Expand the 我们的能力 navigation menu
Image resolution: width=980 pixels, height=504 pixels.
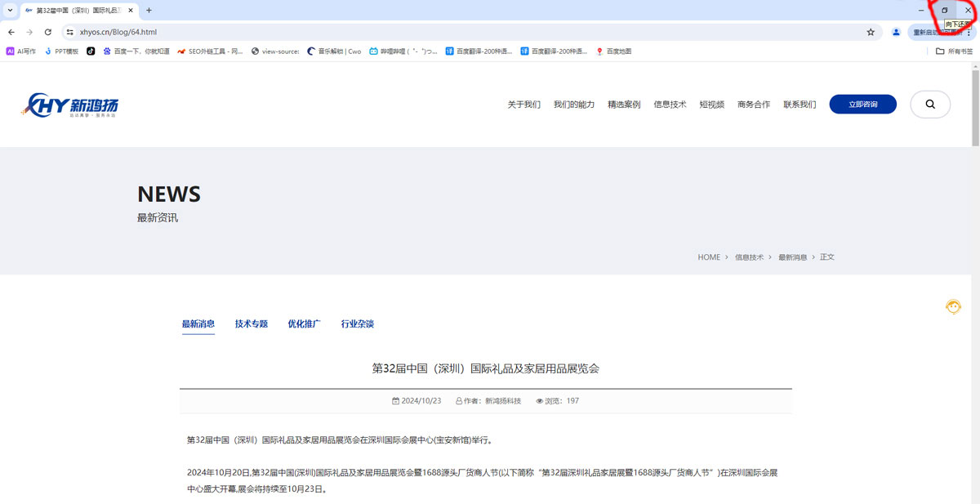573,105
